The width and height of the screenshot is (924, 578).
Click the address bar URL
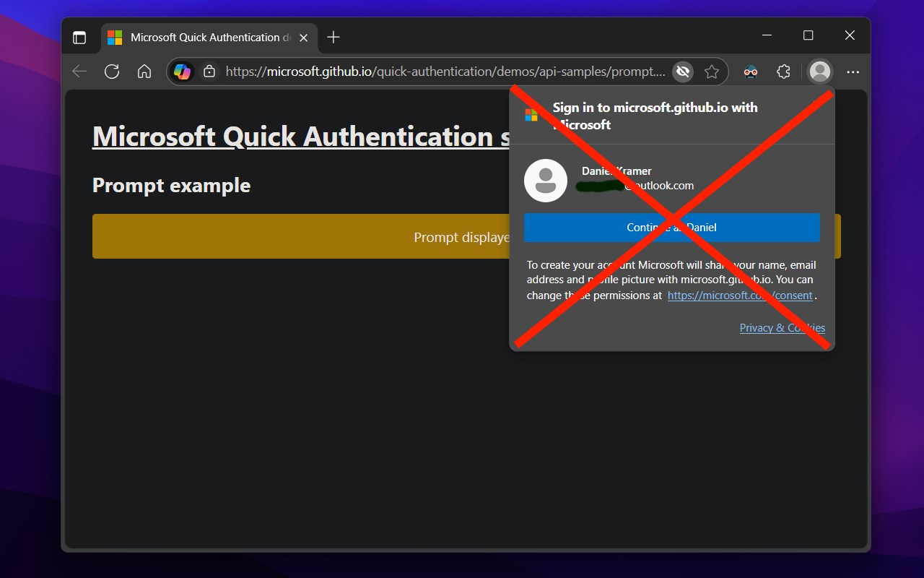coord(445,72)
